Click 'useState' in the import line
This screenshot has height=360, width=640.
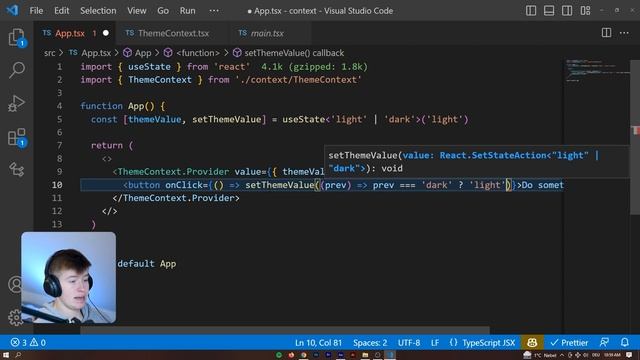pos(149,67)
